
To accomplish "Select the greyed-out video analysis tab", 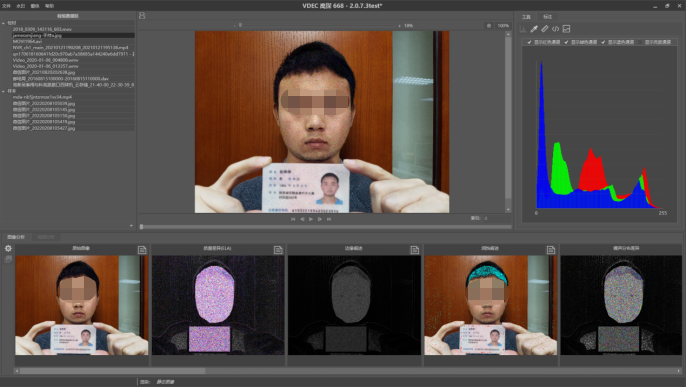I will (46, 237).
